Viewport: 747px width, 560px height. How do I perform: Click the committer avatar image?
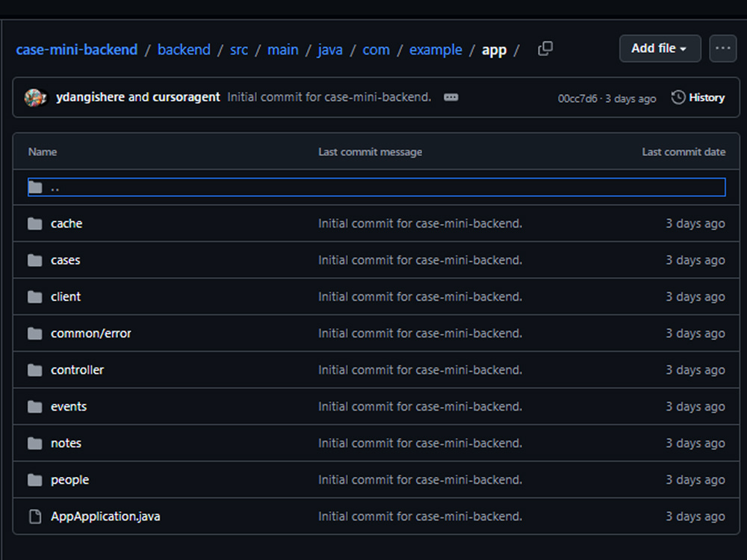tap(35, 97)
